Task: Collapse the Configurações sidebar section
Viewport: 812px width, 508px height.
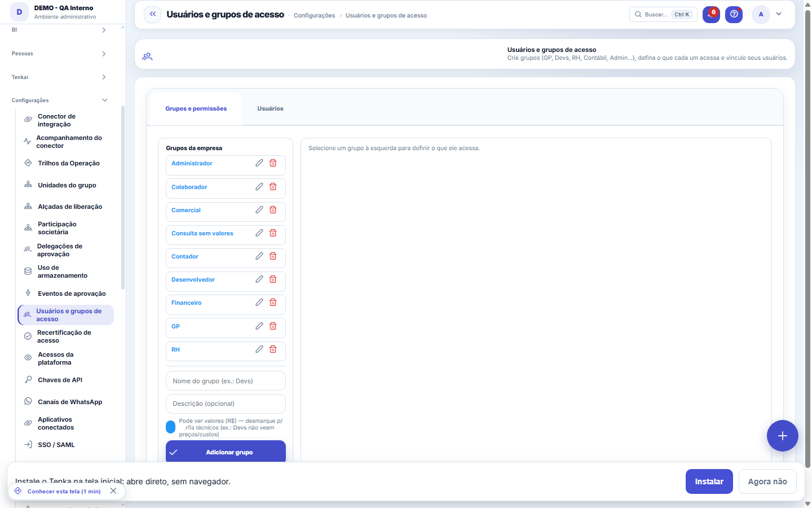Action: 59,100
